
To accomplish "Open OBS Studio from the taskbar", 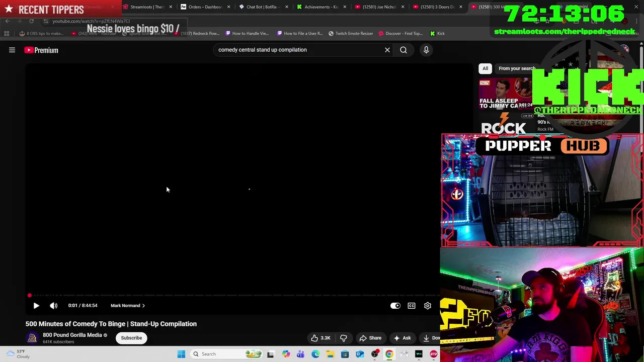I will pos(375,354).
